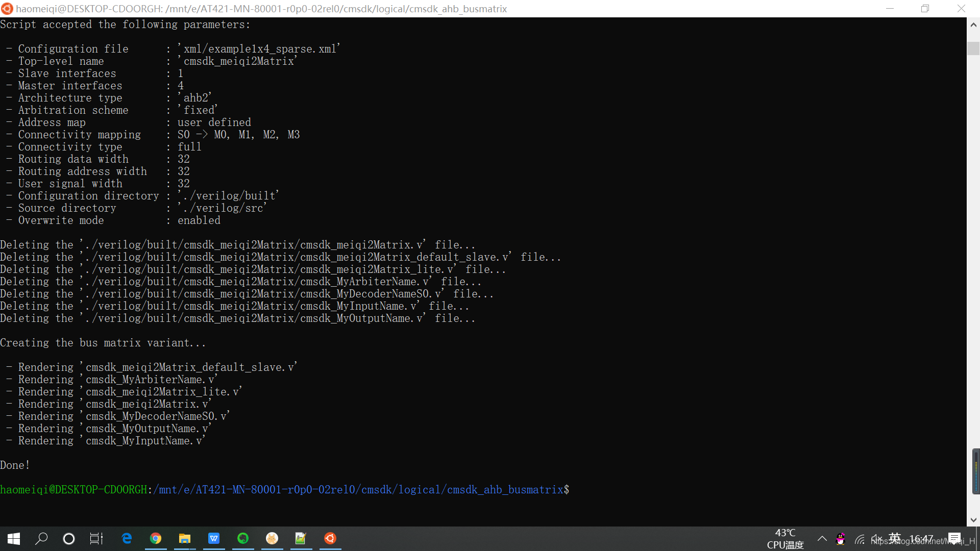The width and height of the screenshot is (980, 551).
Task: Click the terminal scrollbar thumb
Action: (x=973, y=48)
